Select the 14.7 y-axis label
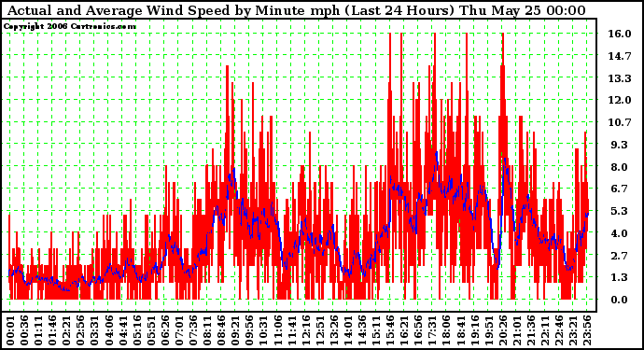The image size is (644, 350). click(x=620, y=56)
